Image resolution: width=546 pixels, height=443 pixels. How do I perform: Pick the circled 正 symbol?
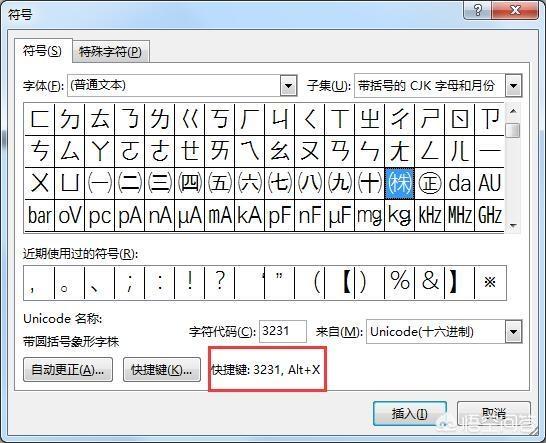pyautogui.click(x=429, y=184)
